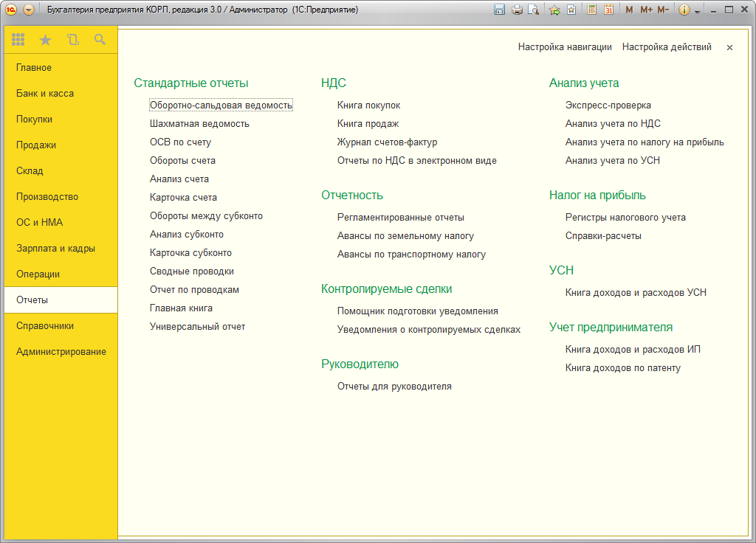This screenshot has width=756, height=543.
Task: Go to Операции section
Action: pyautogui.click(x=61, y=274)
